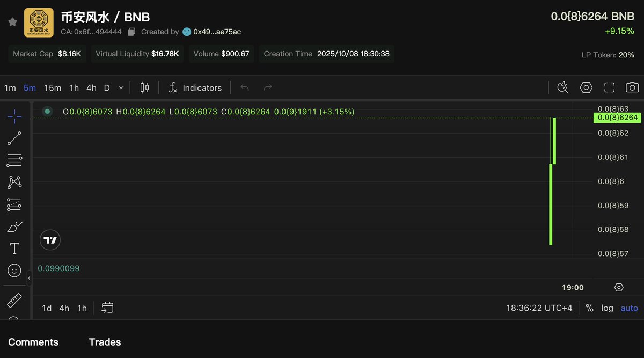Image resolution: width=644 pixels, height=358 pixels.
Task: Toggle the auto scale mode
Action: (x=630, y=308)
